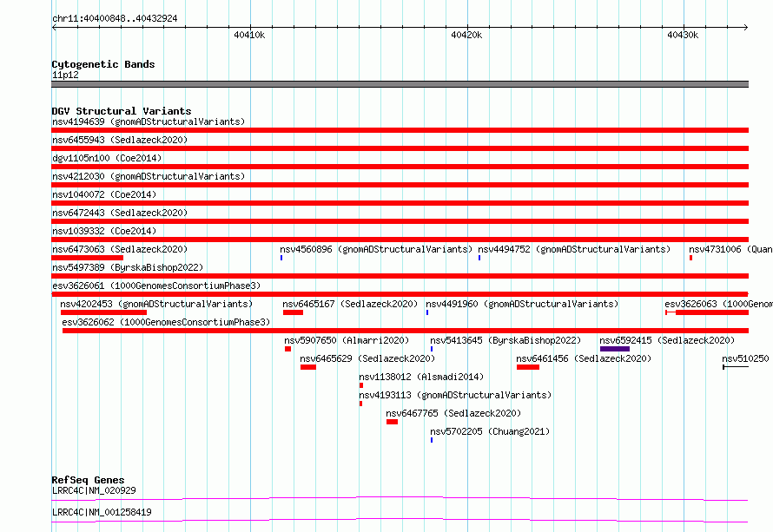Select the nsv6455943 Sedlazeck2020 label
This screenshot has height=532, width=773.
coord(120,140)
